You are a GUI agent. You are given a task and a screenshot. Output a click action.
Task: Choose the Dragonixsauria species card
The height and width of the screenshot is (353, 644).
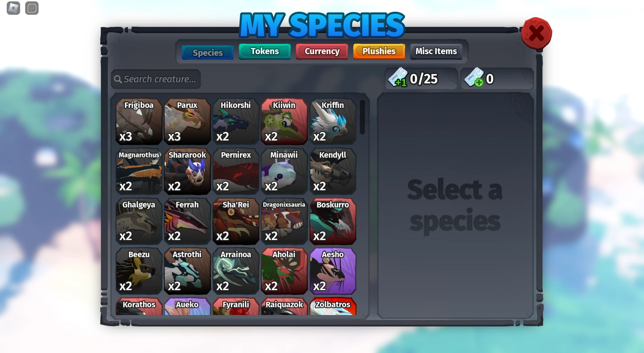(x=284, y=221)
